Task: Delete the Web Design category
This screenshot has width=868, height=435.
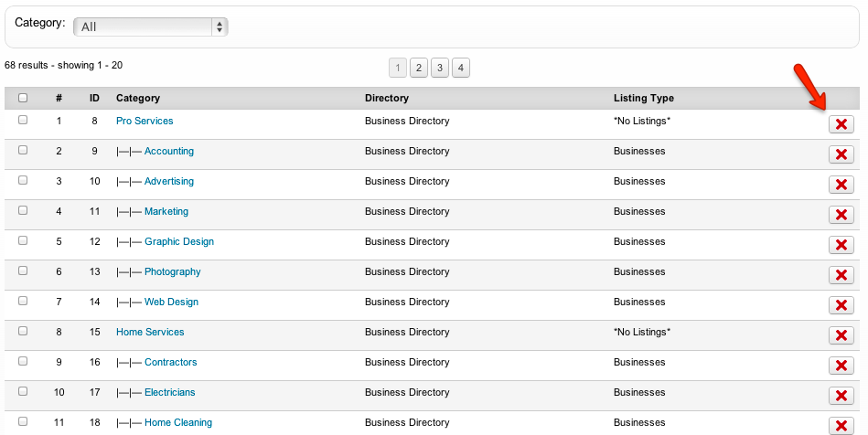Action: [x=841, y=305]
